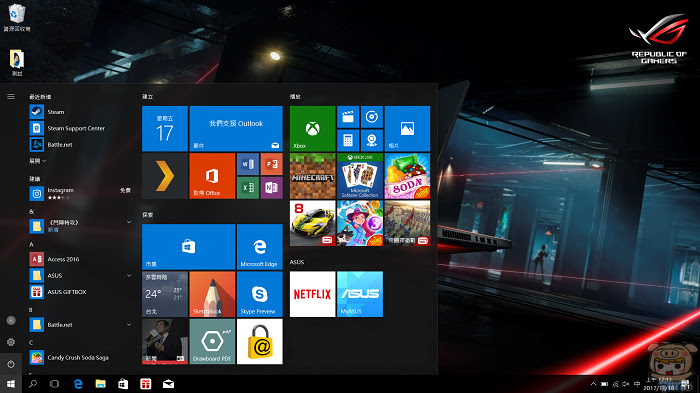
Task: Launch Battle.net from recently added list
Action: (x=80, y=145)
